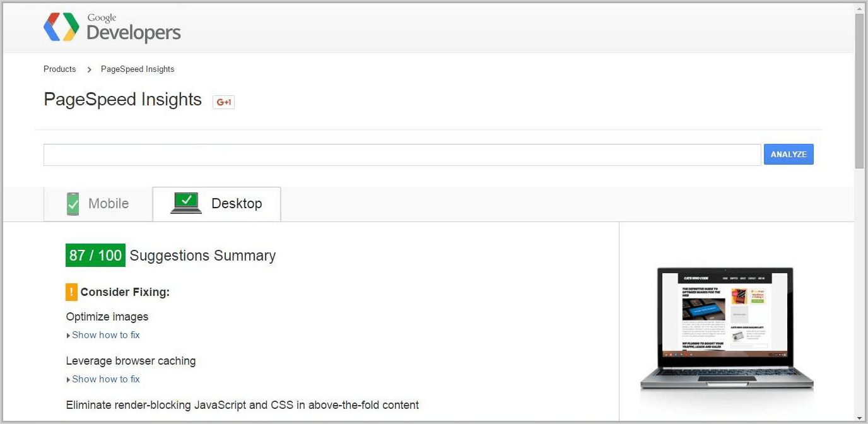Expand Show how to fix under Optimize images

coord(106,334)
